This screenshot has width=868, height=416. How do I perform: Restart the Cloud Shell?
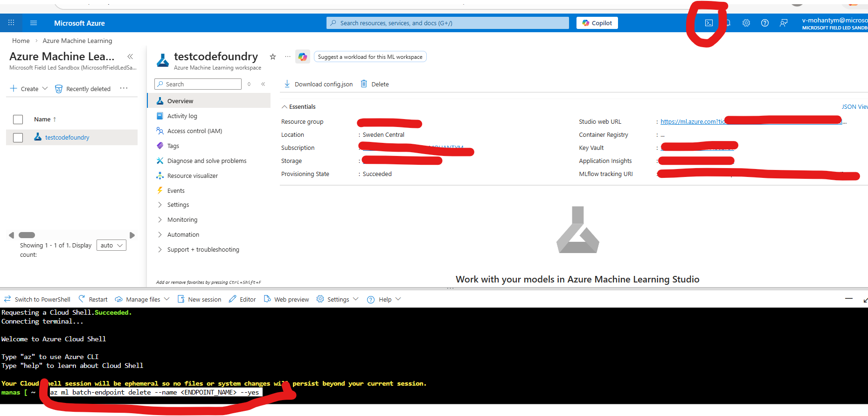pos(93,299)
